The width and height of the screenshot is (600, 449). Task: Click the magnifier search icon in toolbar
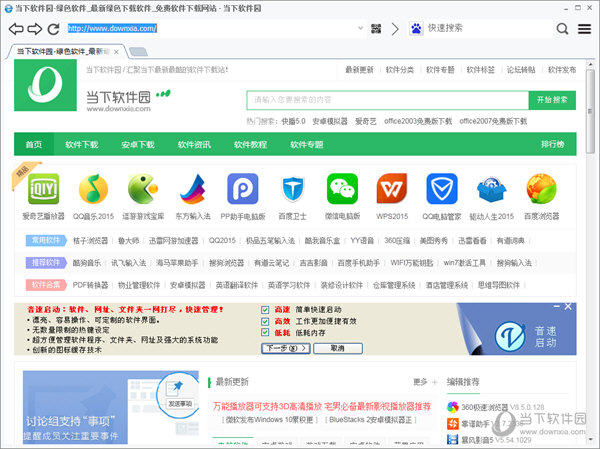coord(563,29)
